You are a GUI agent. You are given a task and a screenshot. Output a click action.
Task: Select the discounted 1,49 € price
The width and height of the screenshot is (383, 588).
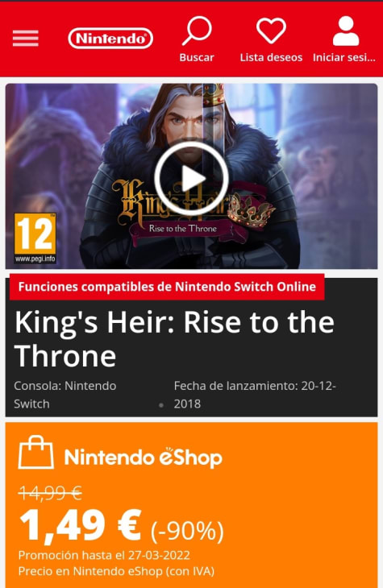[x=81, y=526]
